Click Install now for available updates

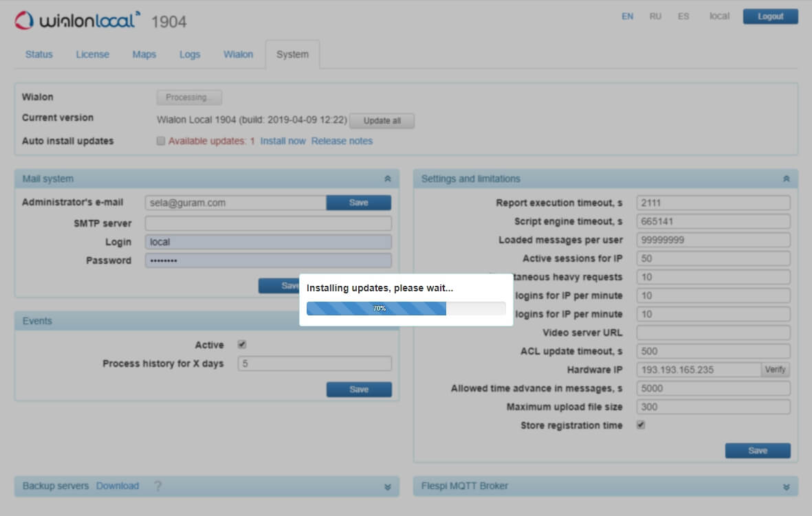coord(283,141)
